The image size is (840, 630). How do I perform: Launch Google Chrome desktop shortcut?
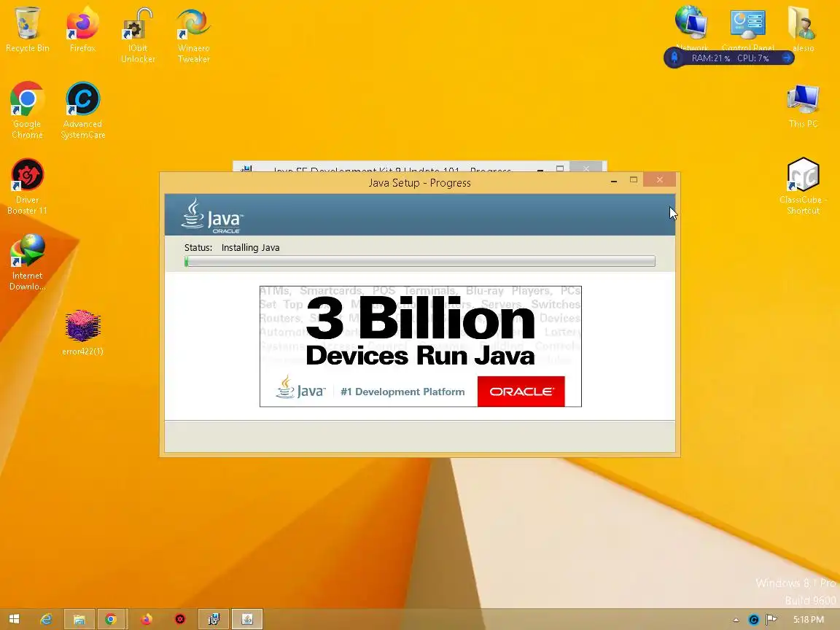(27, 110)
